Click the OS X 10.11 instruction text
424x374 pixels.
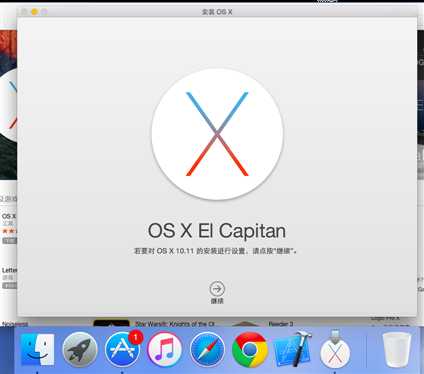215,251
